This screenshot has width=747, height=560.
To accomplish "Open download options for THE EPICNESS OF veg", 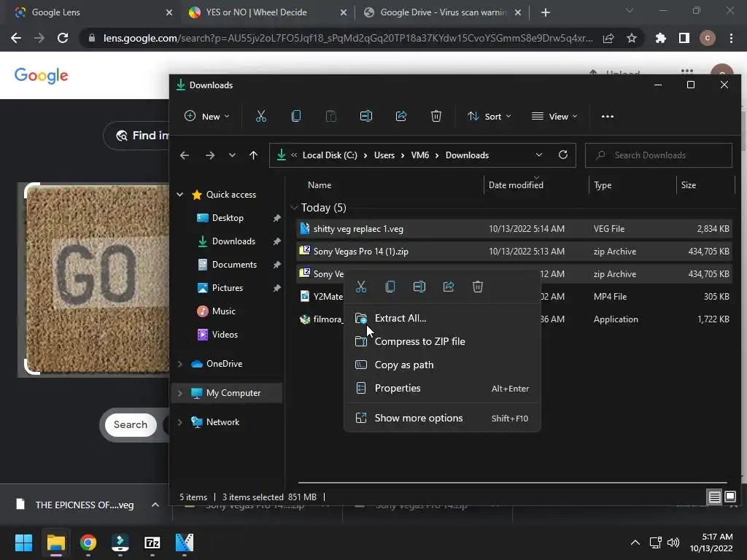I will pyautogui.click(x=155, y=505).
